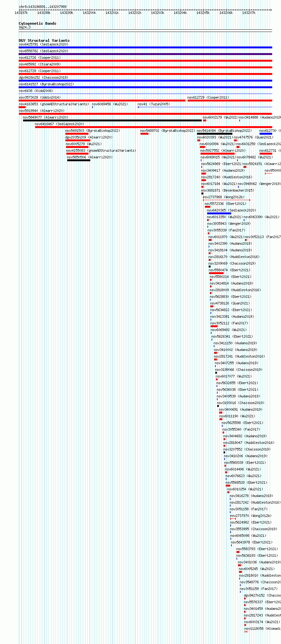Select nsv6002179 (Wu2021) label

[221, 117]
